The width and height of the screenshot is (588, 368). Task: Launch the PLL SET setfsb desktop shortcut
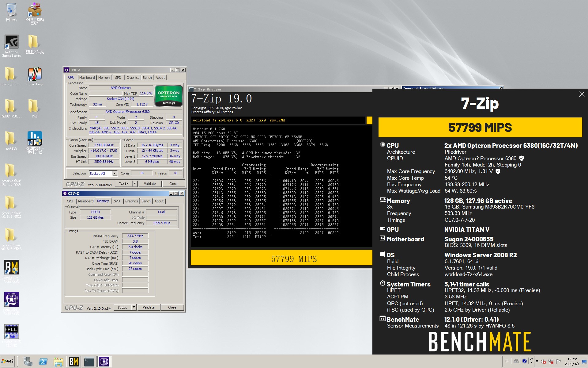pyautogui.click(x=12, y=335)
